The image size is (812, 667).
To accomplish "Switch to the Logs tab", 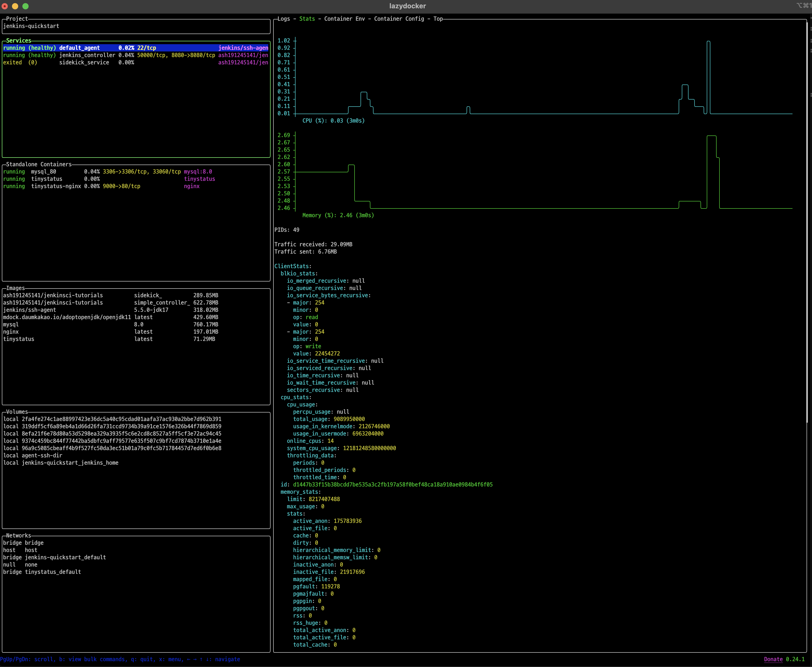I will 284,19.
